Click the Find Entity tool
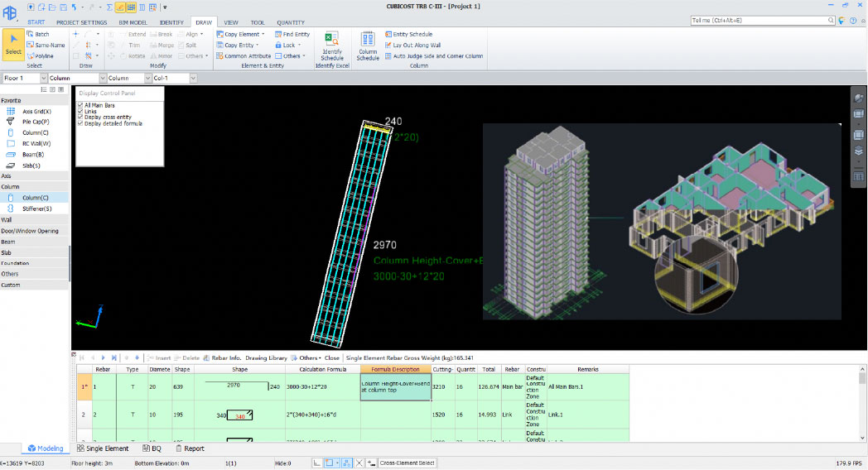This screenshot has height=470, width=868. (x=291, y=35)
